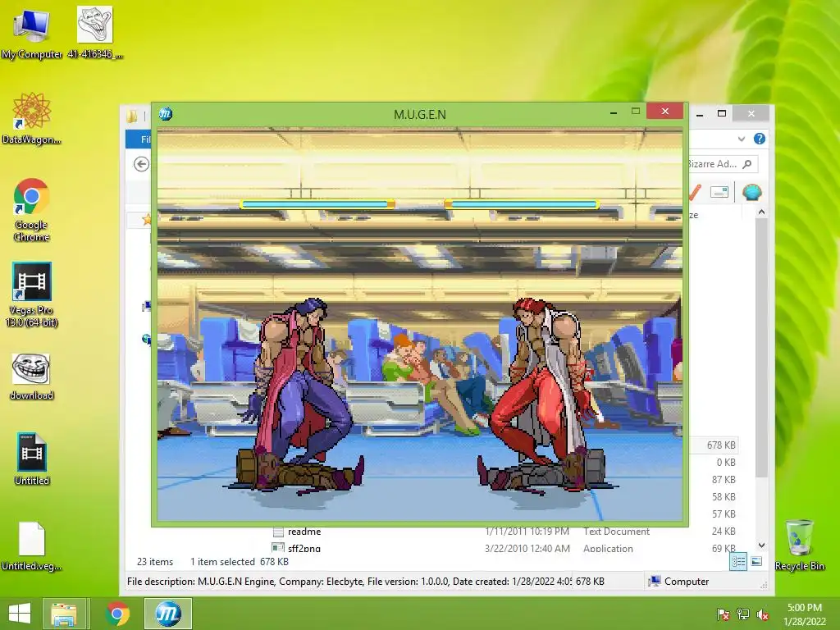
Task: Launch Google Chrome from desktop icon
Action: click(x=31, y=209)
